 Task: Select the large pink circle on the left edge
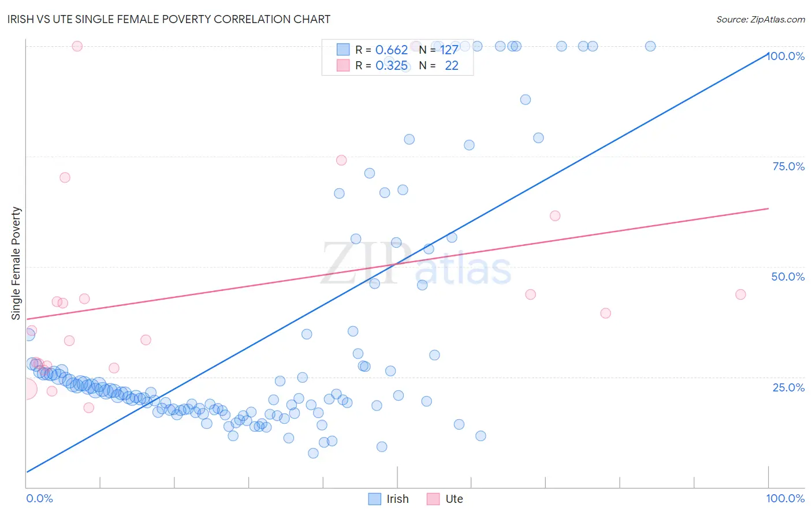[x=27, y=389]
